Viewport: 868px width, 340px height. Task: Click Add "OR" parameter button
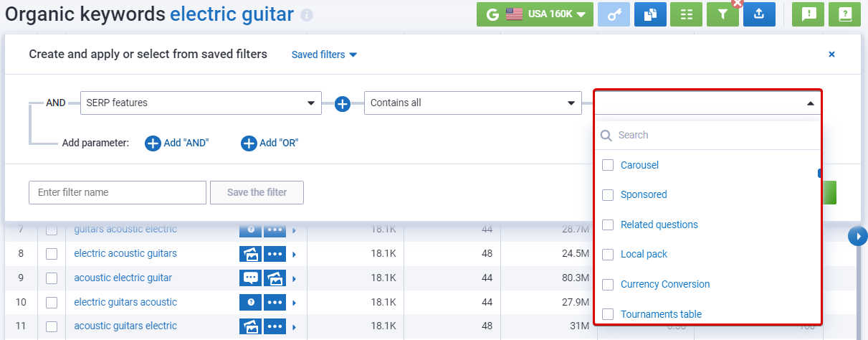pyautogui.click(x=270, y=143)
